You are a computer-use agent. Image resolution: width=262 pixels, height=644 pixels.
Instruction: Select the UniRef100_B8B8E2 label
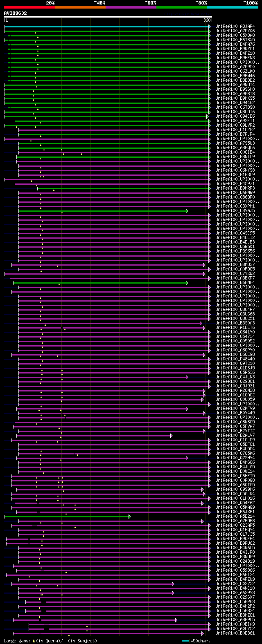point(235,80)
